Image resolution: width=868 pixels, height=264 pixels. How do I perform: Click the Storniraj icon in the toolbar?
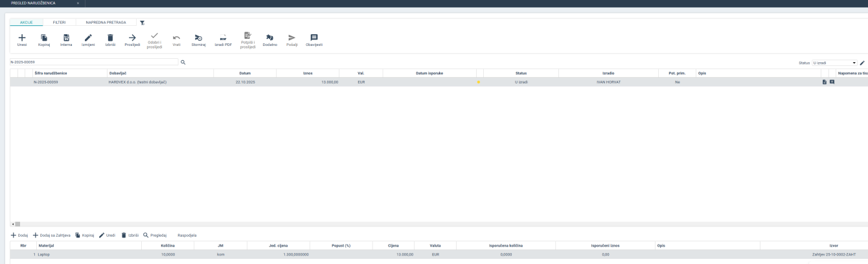pyautogui.click(x=198, y=38)
